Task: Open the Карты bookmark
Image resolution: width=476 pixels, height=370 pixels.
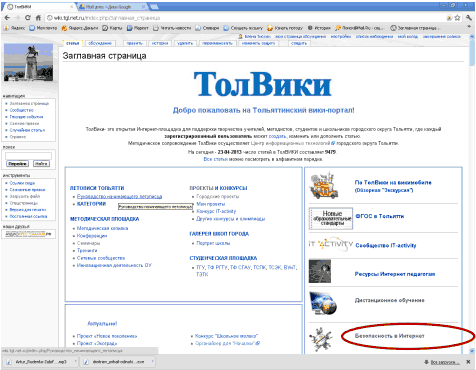Action: pos(112,28)
